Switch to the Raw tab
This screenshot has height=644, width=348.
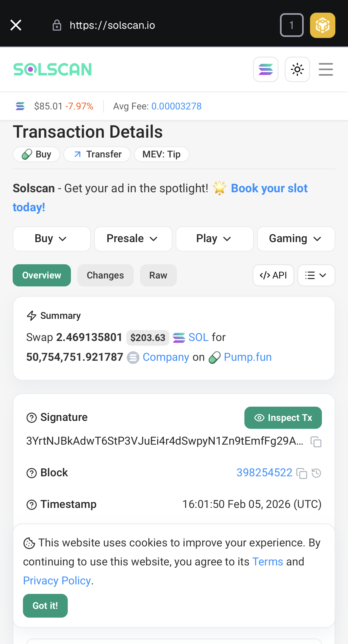(x=158, y=275)
